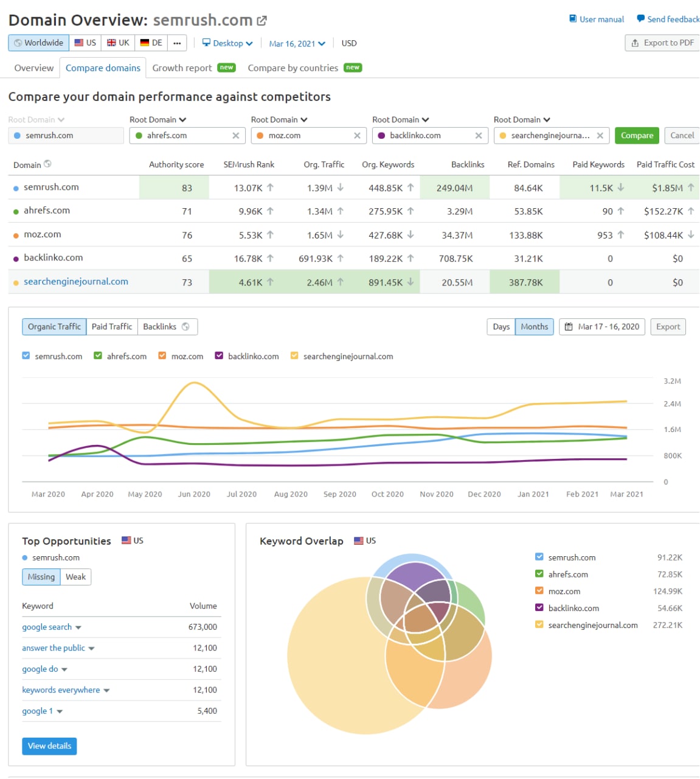Uncheck ahrefs.com in Keyword Overlap legend

(539, 573)
